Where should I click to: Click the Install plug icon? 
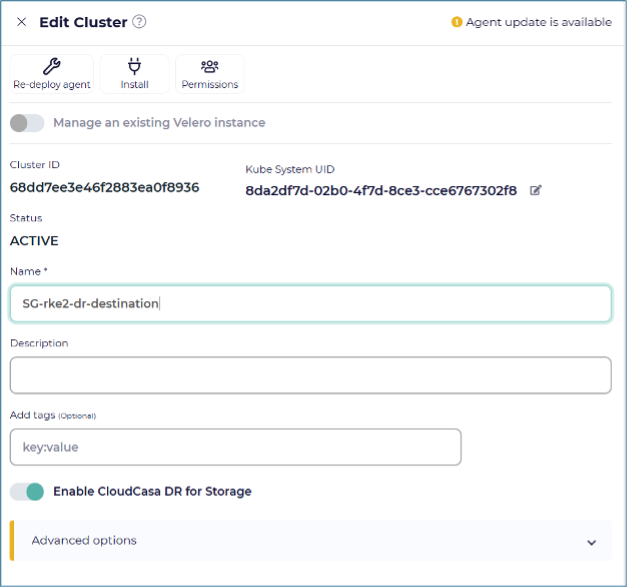(x=135, y=66)
